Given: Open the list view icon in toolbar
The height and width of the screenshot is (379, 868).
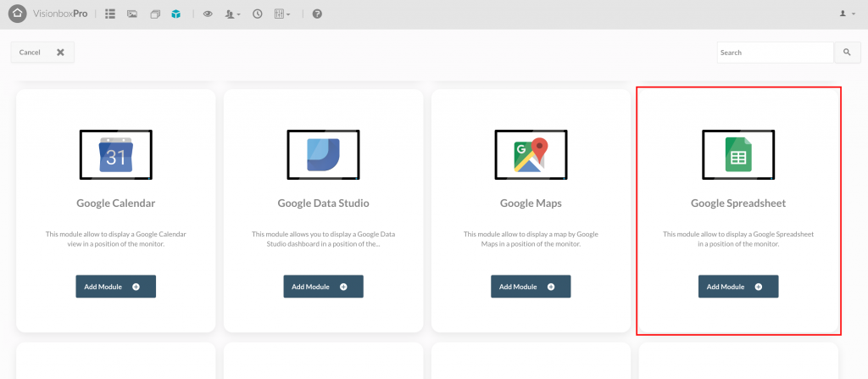Looking at the screenshot, I should click(110, 14).
